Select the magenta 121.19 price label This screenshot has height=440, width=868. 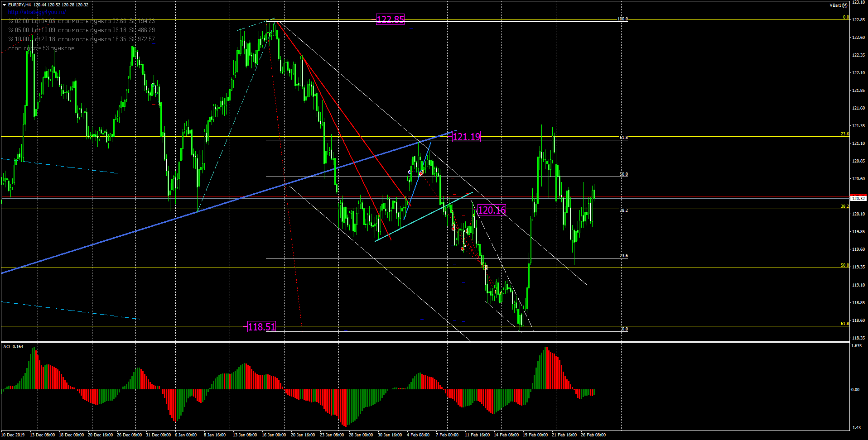click(x=466, y=136)
